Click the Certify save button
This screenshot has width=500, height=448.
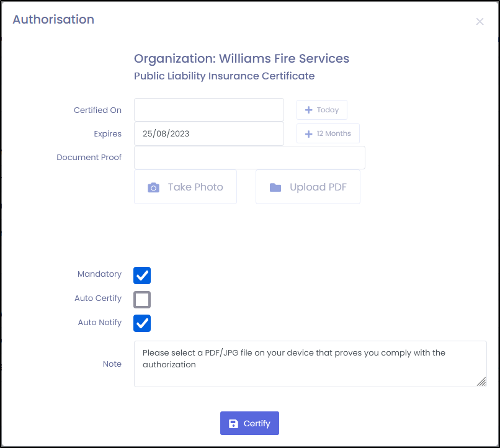[249, 423]
